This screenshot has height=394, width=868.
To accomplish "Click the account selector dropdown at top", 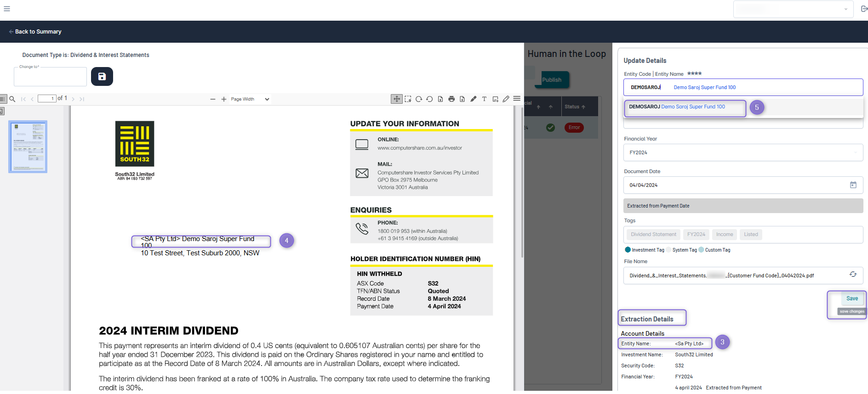I will (794, 9).
